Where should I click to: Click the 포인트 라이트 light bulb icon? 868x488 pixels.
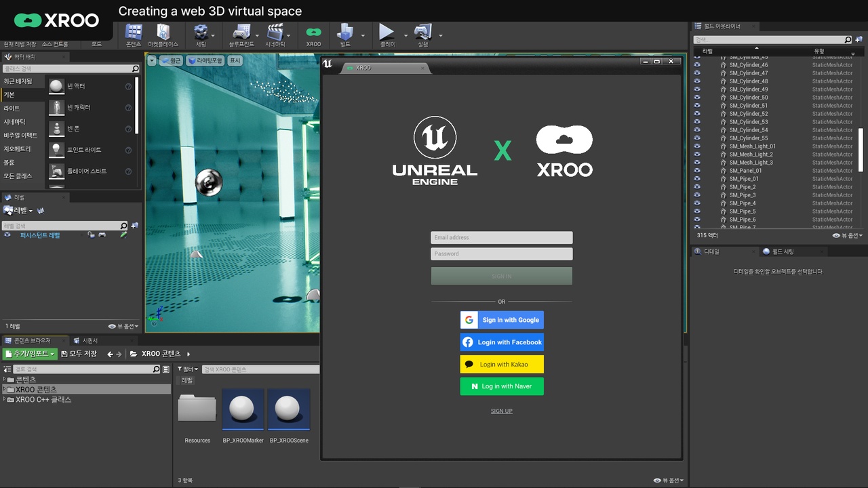point(56,150)
